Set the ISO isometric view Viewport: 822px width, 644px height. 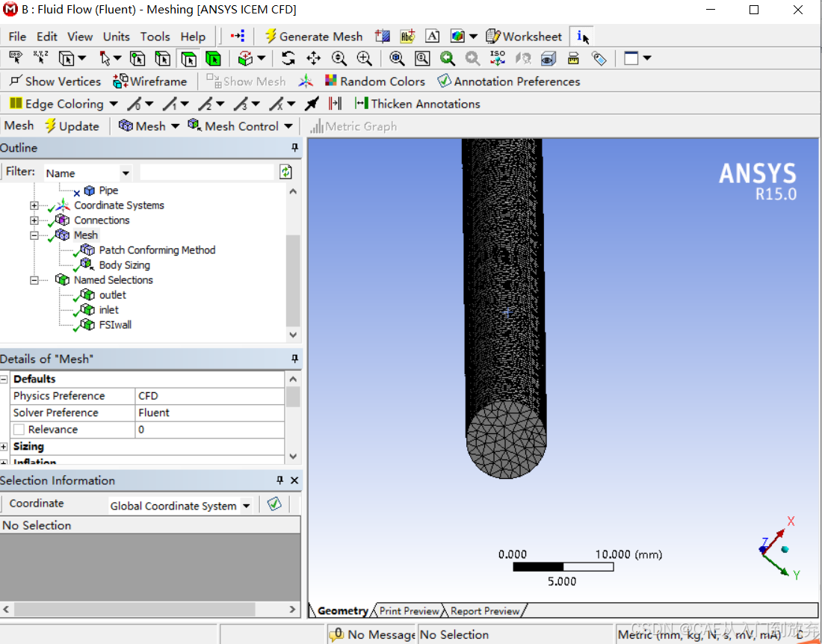pyautogui.click(x=498, y=58)
